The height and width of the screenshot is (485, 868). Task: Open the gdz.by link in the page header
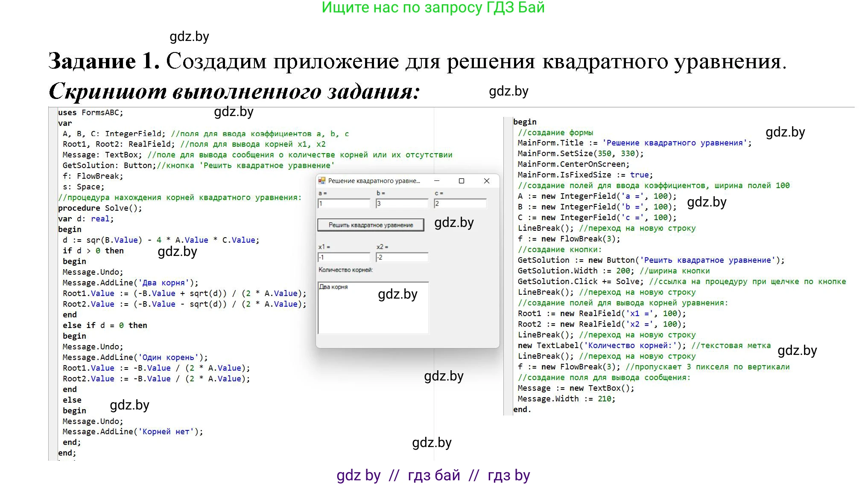190,37
